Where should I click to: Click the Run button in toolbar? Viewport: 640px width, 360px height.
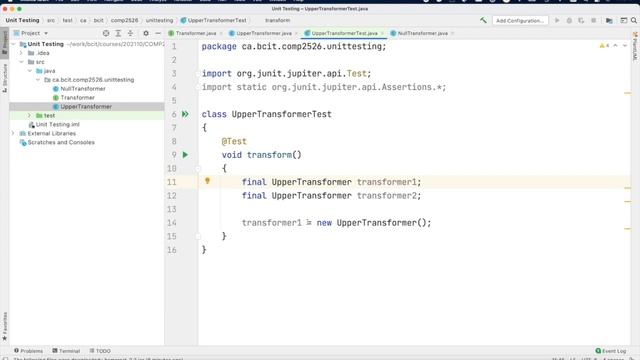[x=557, y=20]
